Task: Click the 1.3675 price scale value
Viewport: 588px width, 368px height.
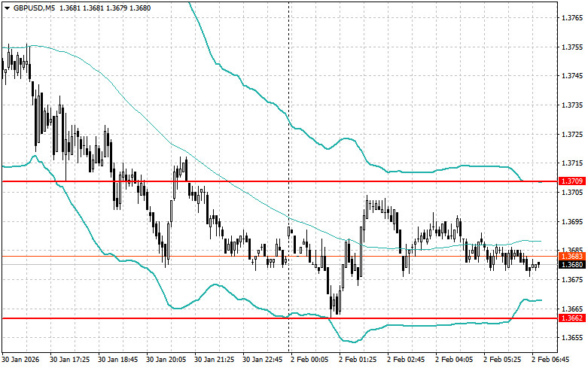Action: tap(572, 279)
